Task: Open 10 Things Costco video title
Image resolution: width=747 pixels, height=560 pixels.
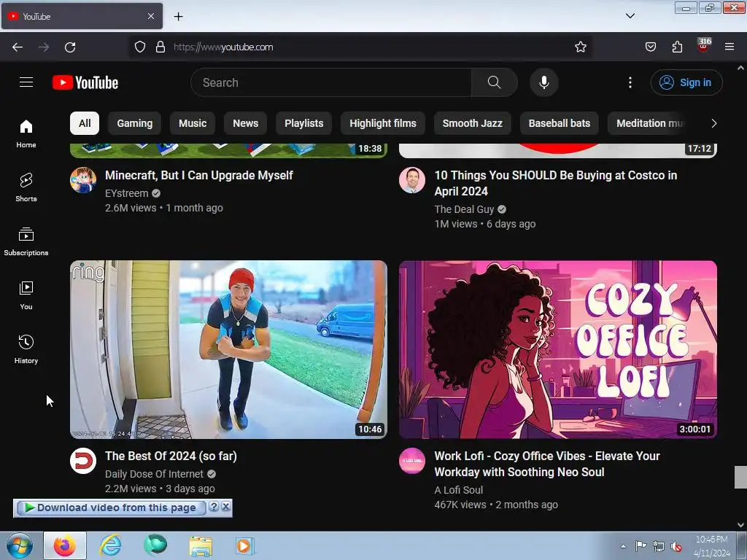Action: [x=555, y=183]
